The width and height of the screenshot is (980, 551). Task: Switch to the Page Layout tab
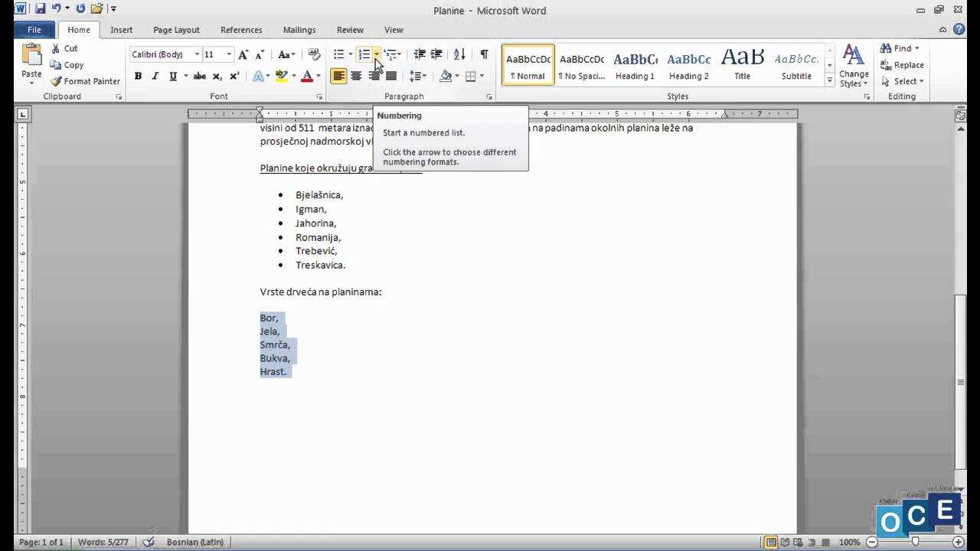point(176,30)
